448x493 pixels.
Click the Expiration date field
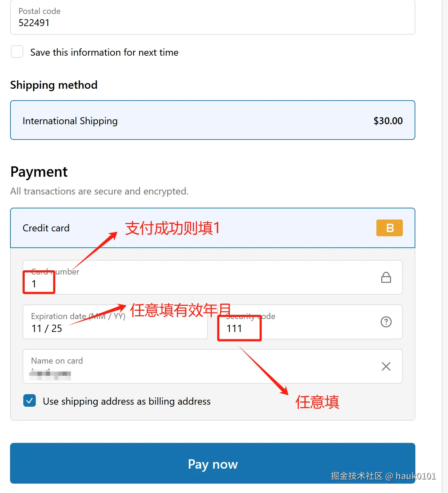tap(115, 322)
